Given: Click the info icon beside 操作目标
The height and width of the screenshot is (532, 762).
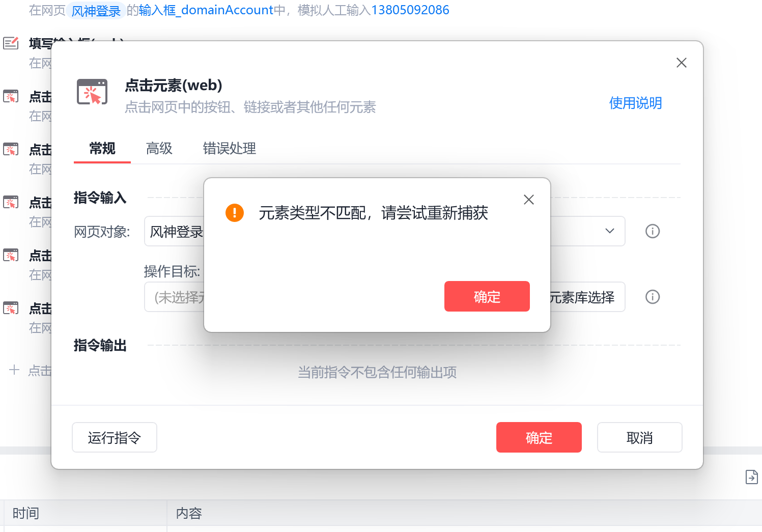Looking at the screenshot, I should click(653, 297).
